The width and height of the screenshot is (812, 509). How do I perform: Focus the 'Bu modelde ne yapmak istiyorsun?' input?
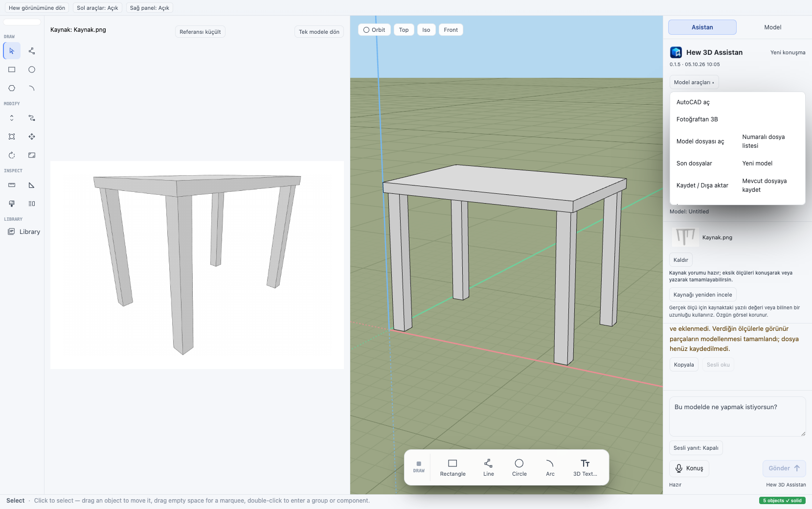[737, 416]
